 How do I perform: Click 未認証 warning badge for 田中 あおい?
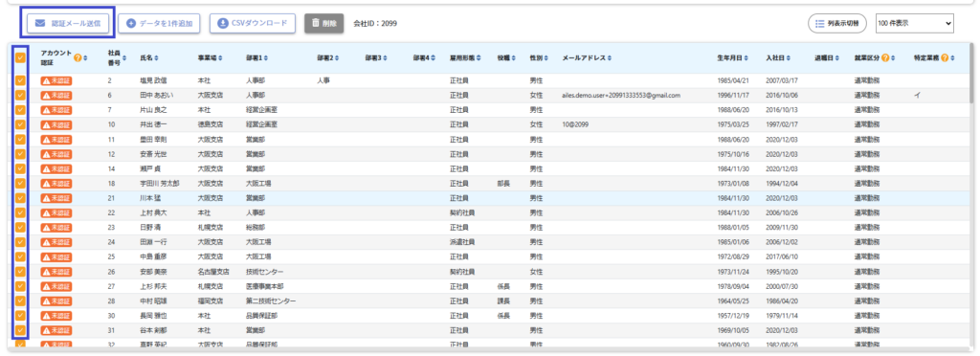pos(56,96)
